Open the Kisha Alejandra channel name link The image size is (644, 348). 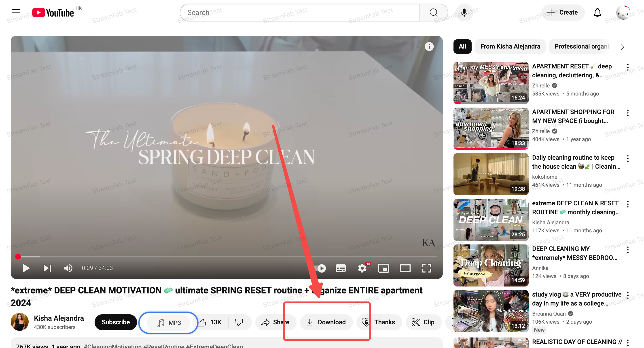pos(59,318)
